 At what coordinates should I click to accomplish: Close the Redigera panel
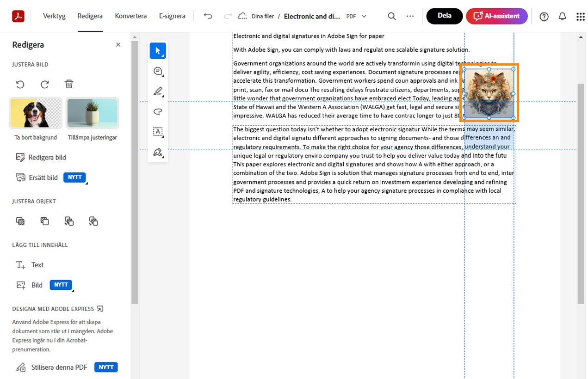pyautogui.click(x=118, y=45)
